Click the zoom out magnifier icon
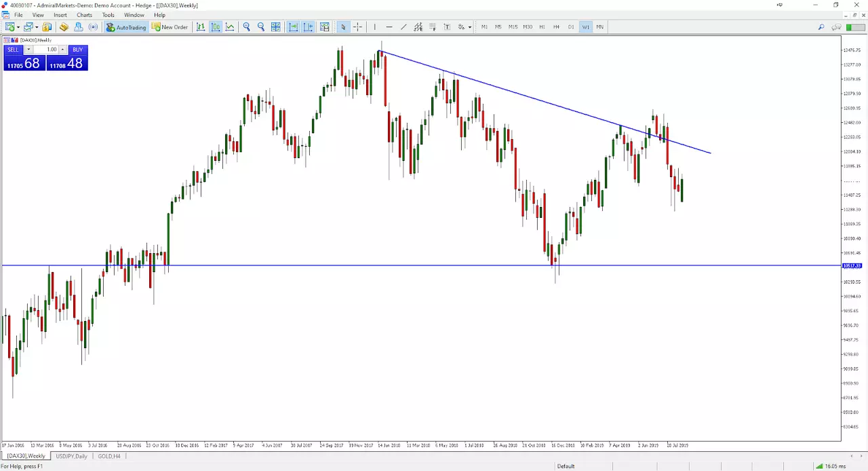868x471 pixels. [x=261, y=27]
